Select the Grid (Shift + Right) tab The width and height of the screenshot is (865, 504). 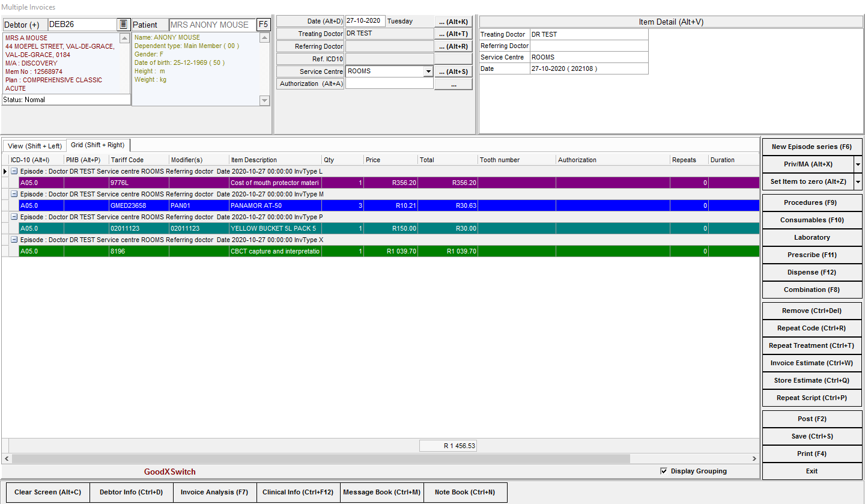(97, 145)
